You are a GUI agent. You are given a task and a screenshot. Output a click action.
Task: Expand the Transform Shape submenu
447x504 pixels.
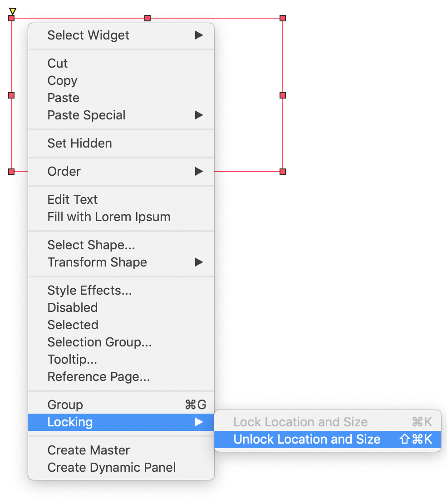coord(97,262)
